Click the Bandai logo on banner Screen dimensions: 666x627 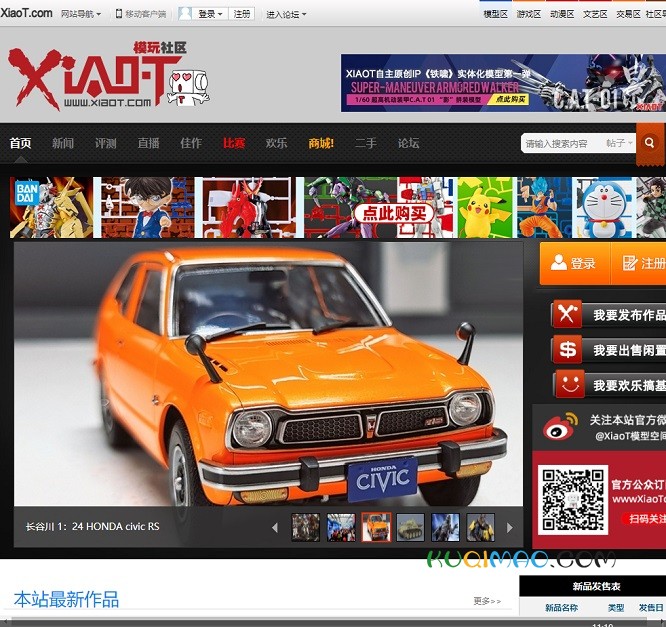[27, 192]
